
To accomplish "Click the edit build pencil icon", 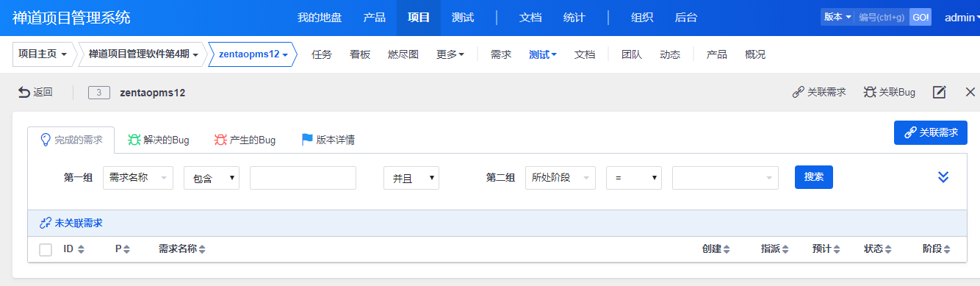I will click(939, 92).
